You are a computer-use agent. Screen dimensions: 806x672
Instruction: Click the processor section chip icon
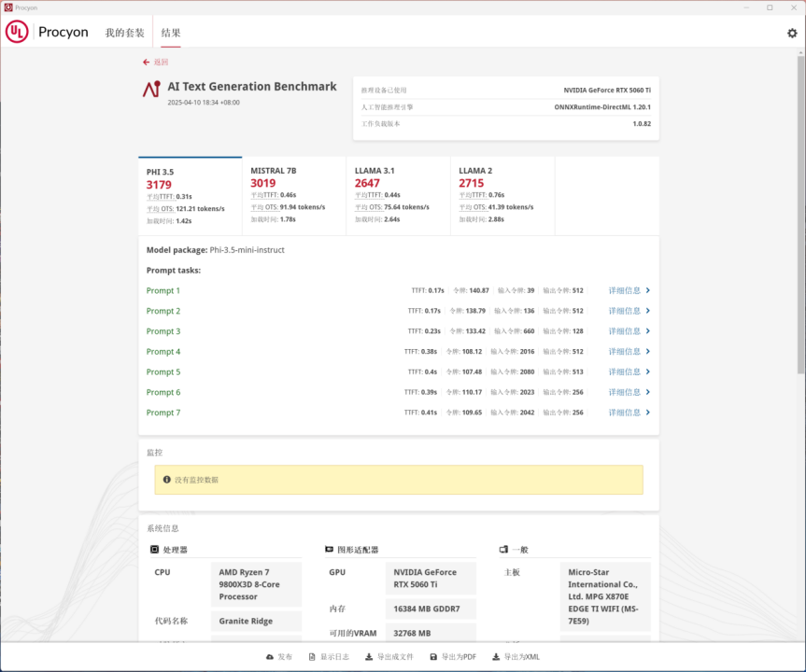[154, 549]
